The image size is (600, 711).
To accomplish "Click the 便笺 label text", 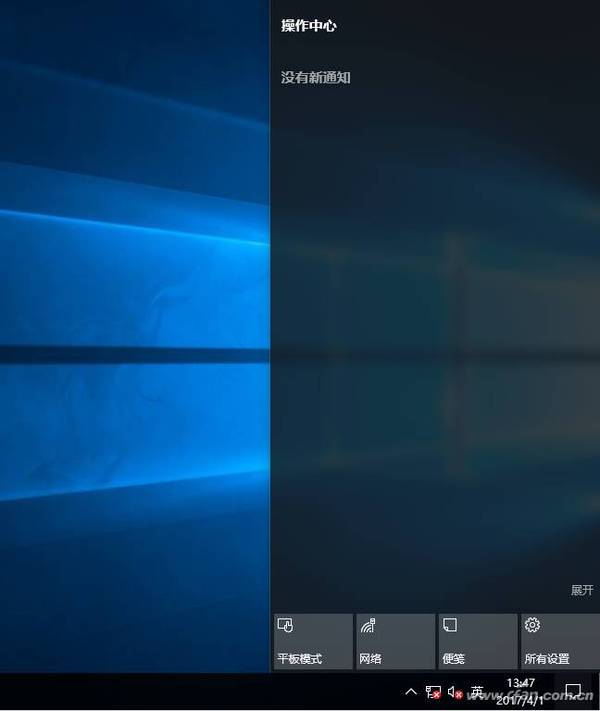I will 453,659.
